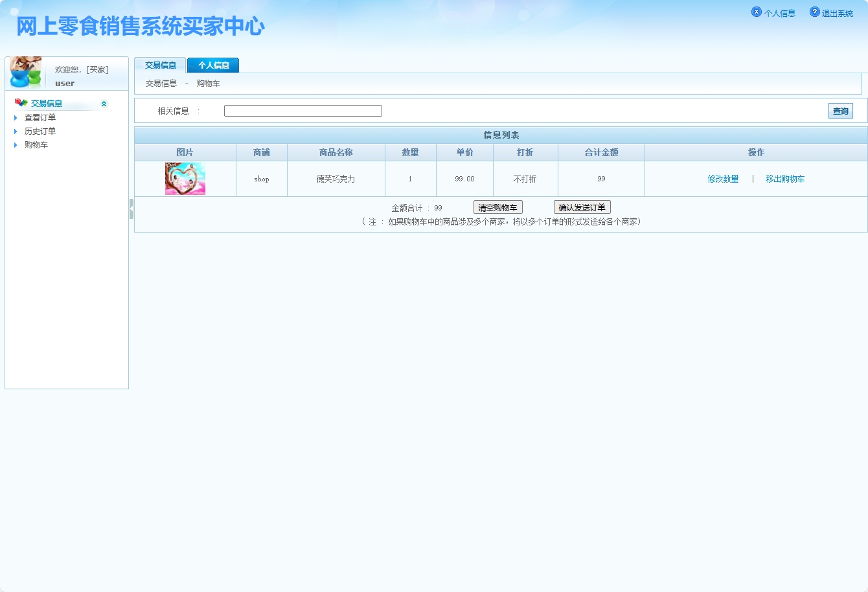Click the flag icon beside 交易信息 sidebar header
Image resolution: width=868 pixels, height=592 pixels.
pyautogui.click(x=21, y=102)
